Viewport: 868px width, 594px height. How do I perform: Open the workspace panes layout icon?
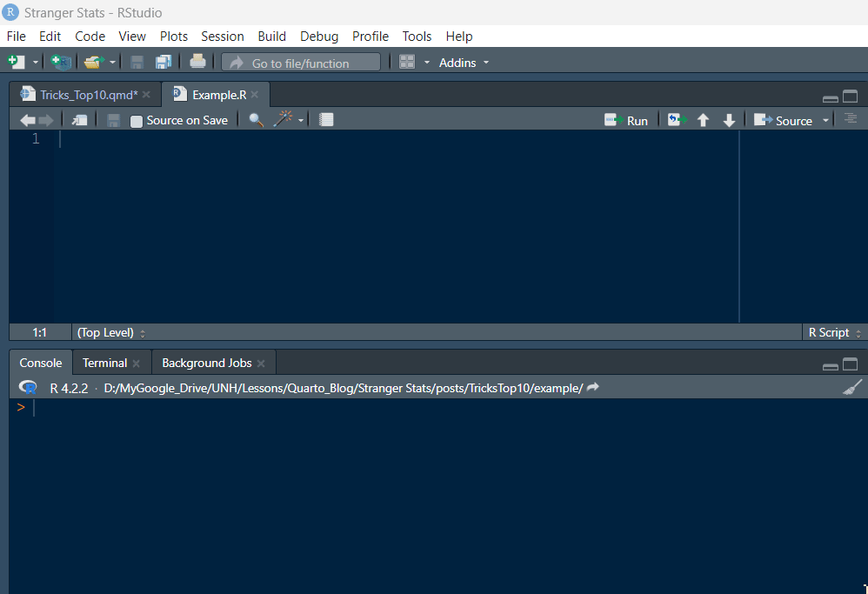pos(407,62)
